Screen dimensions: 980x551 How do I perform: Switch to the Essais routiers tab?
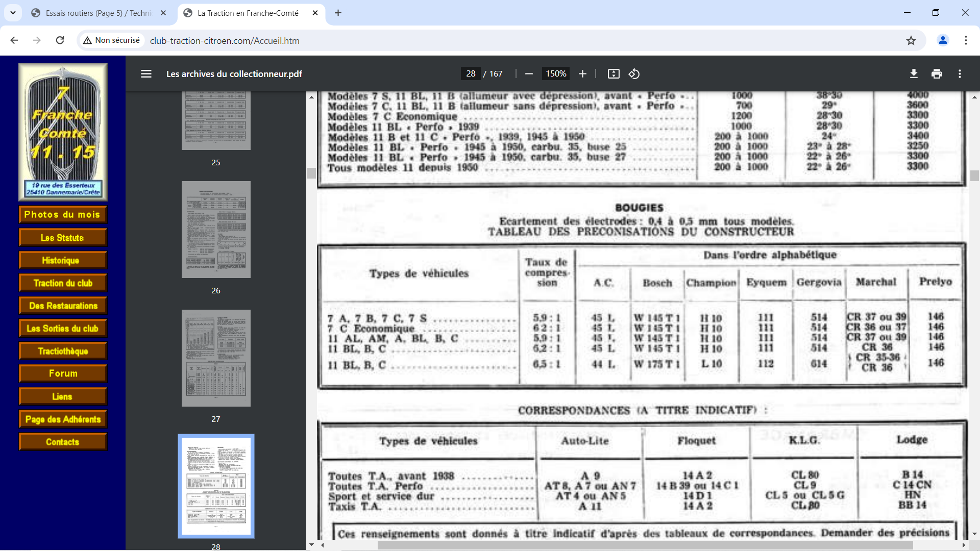click(x=99, y=13)
